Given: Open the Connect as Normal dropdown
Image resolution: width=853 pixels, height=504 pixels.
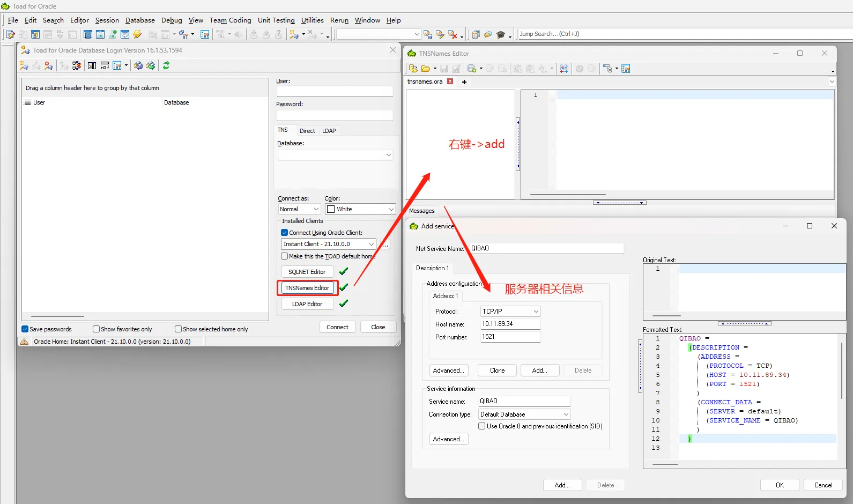Looking at the screenshot, I should tap(316, 209).
